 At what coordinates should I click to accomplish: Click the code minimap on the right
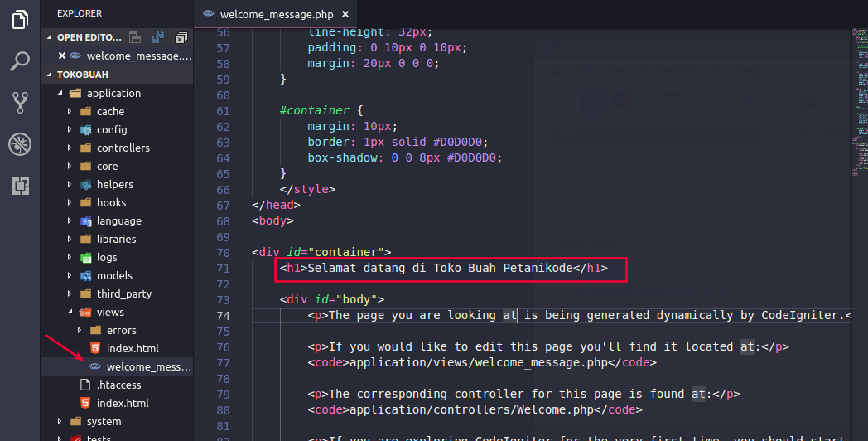858,99
